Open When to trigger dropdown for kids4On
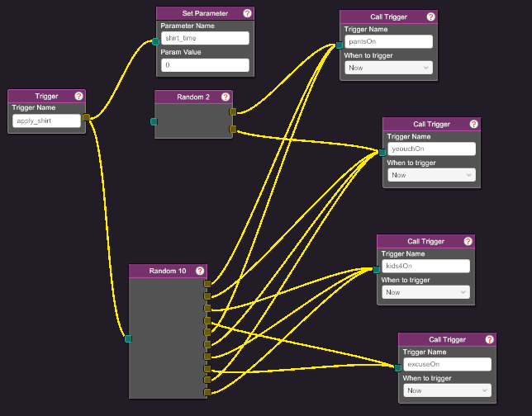 point(425,292)
